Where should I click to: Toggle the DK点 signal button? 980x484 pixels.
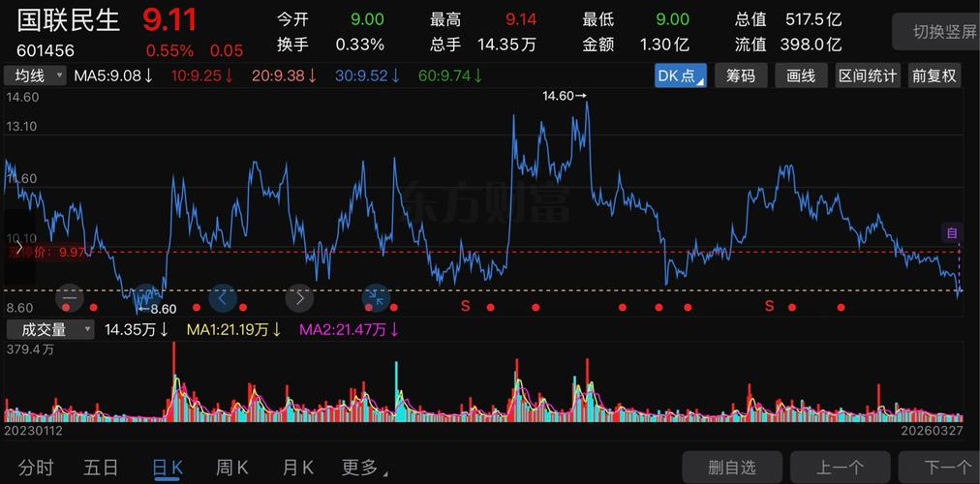point(681,76)
